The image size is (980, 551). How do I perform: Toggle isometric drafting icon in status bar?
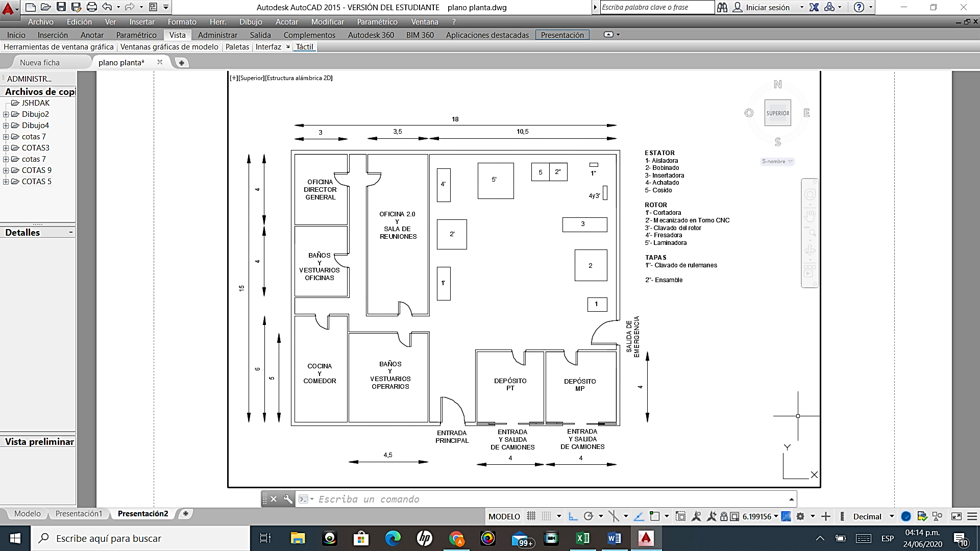tap(613, 516)
